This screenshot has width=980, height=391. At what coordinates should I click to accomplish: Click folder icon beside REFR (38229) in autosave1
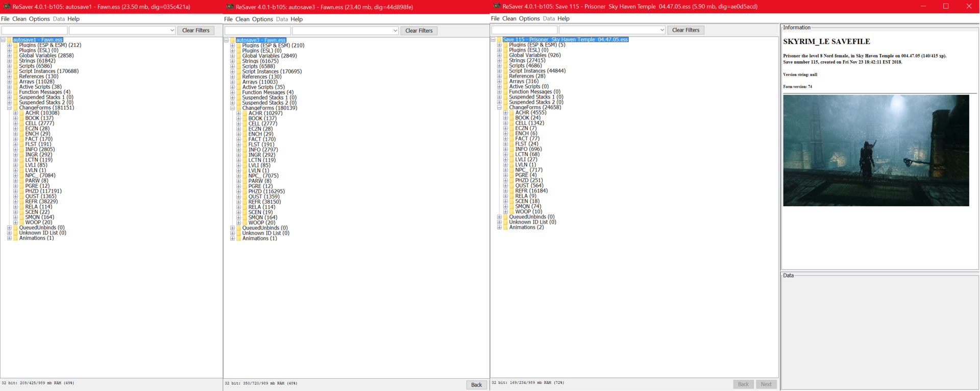point(21,202)
